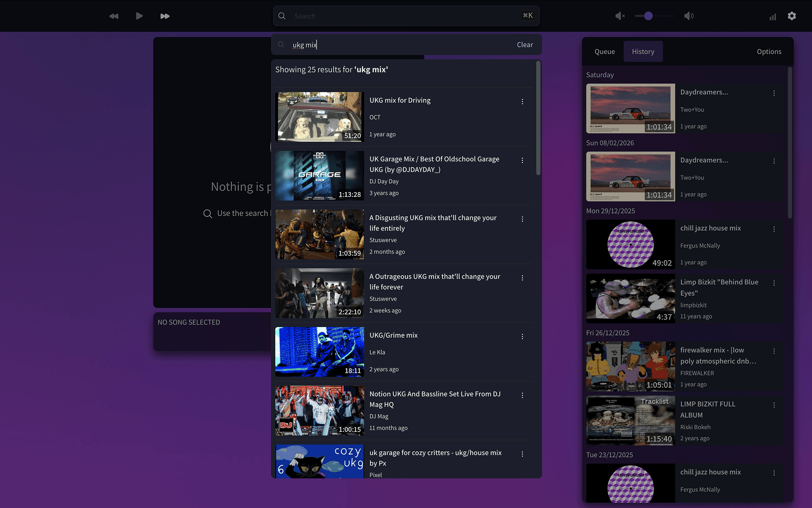Select the History tab

point(643,51)
